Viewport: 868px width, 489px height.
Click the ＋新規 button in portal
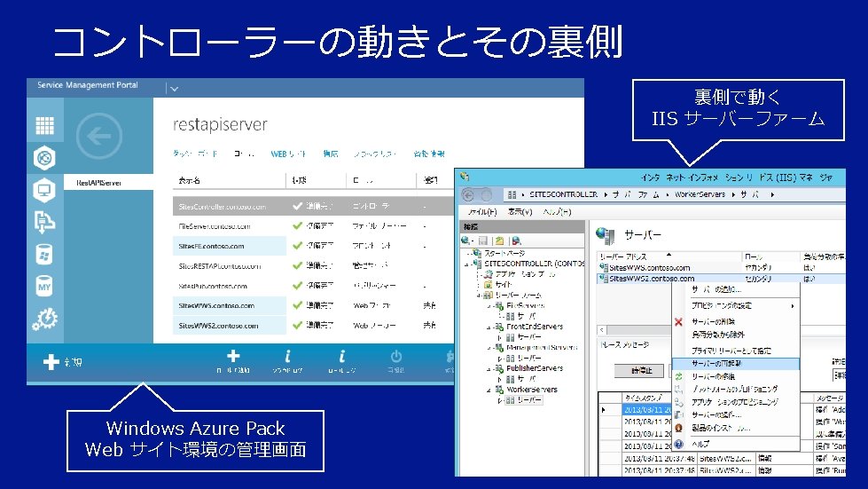pyautogui.click(x=63, y=361)
